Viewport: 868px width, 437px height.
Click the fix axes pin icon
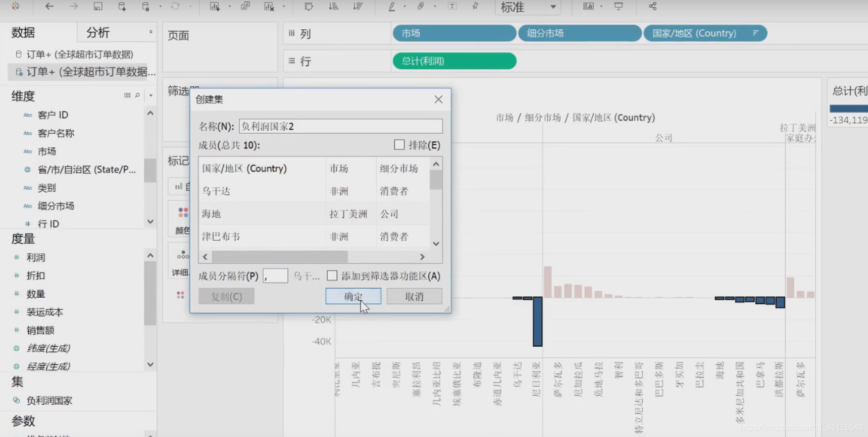click(x=475, y=7)
